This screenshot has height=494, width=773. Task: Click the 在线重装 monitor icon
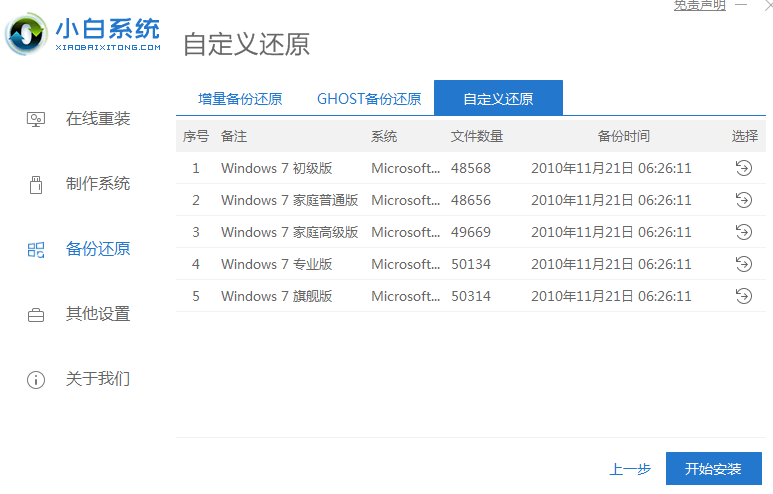coord(36,119)
